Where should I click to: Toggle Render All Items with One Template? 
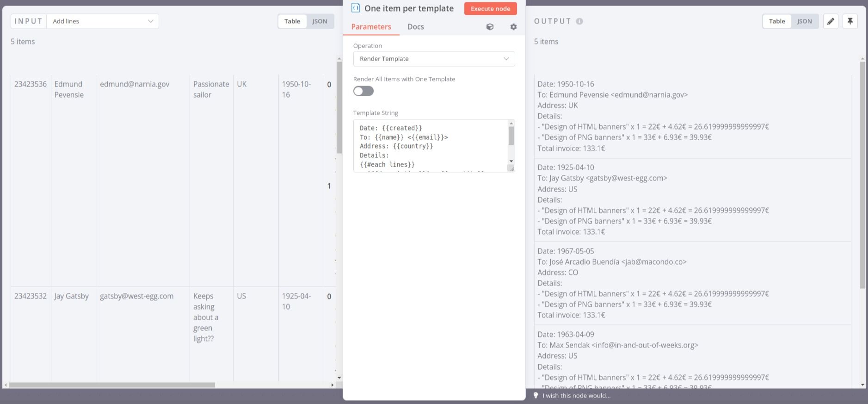pos(363,91)
